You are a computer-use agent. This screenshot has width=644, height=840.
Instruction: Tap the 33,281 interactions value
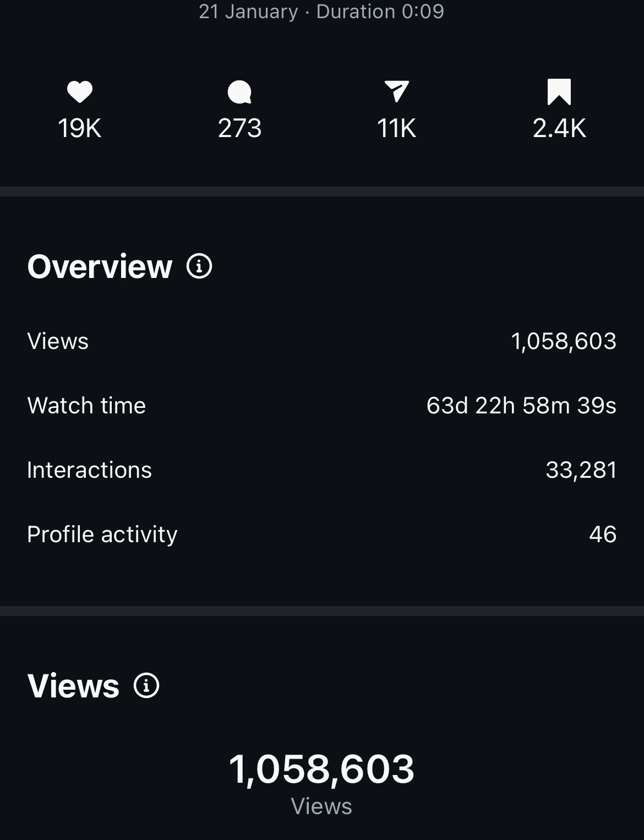pos(581,470)
